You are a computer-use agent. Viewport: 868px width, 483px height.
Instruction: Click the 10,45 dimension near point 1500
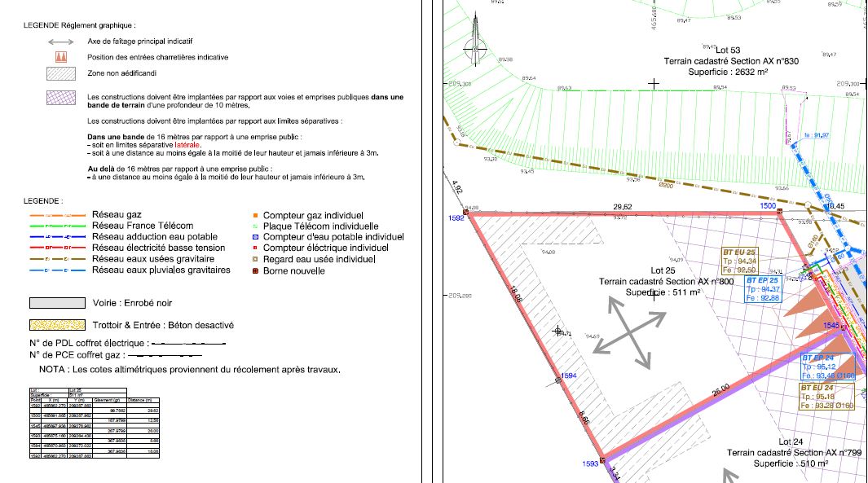[835, 206]
